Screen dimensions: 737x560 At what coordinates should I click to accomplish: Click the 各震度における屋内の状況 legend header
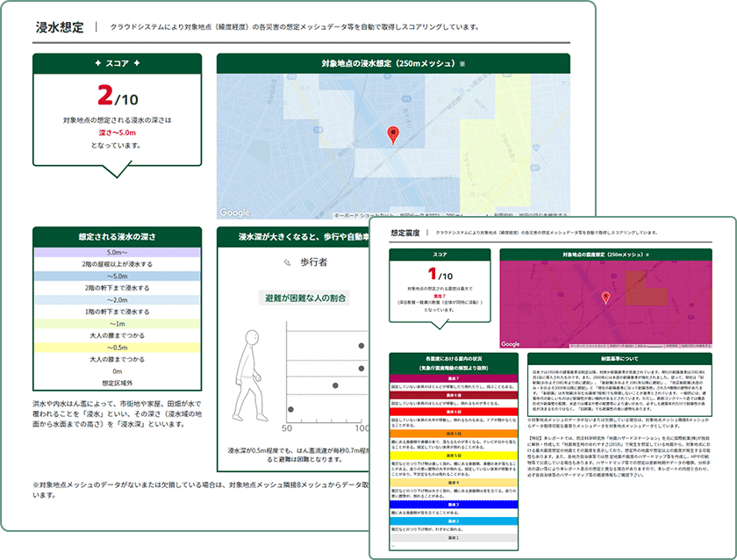tap(454, 363)
